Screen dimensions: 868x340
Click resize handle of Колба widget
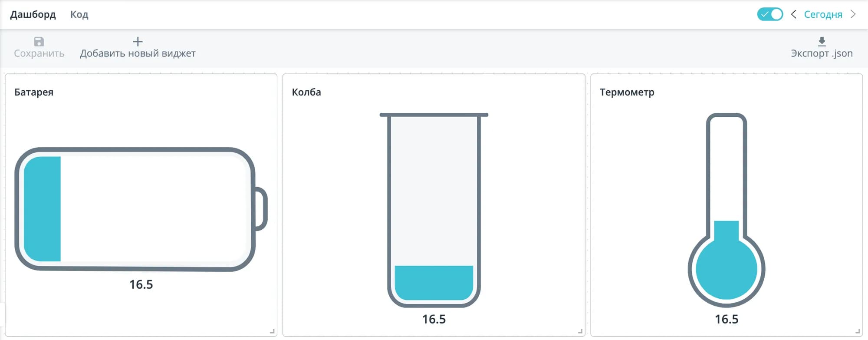(580, 331)
